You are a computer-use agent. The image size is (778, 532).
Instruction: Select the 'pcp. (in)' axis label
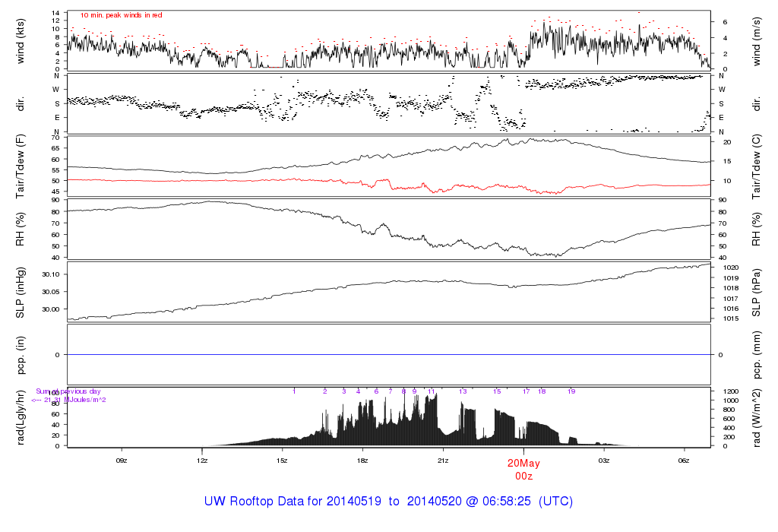tap(21, 355)
